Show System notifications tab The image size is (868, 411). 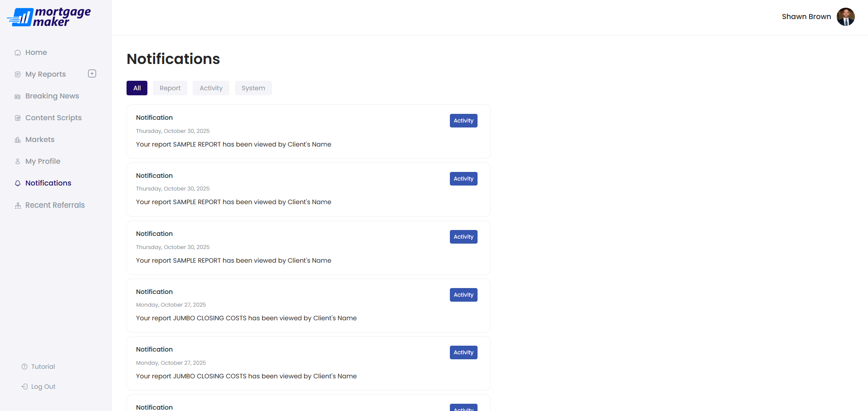253,88
